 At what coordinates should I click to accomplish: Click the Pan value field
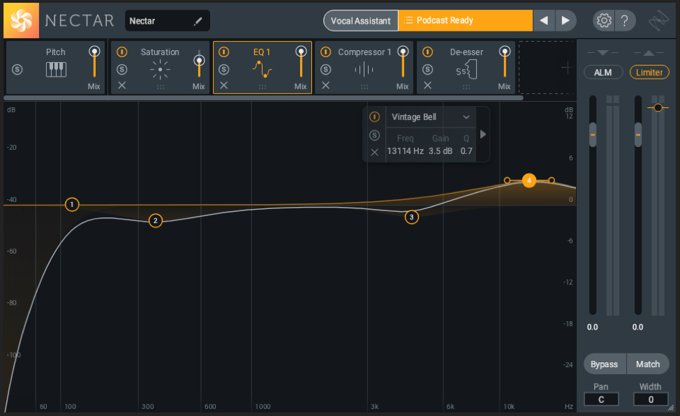(601, 400)
